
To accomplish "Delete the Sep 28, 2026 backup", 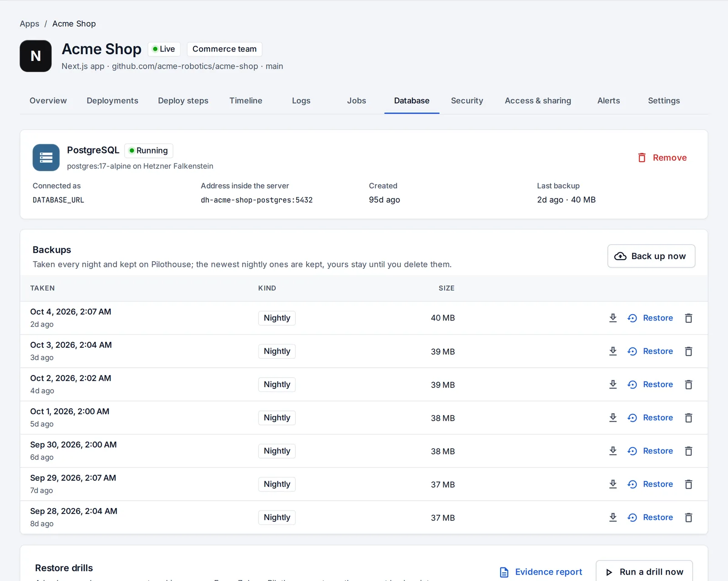I will tap(689, 517).
